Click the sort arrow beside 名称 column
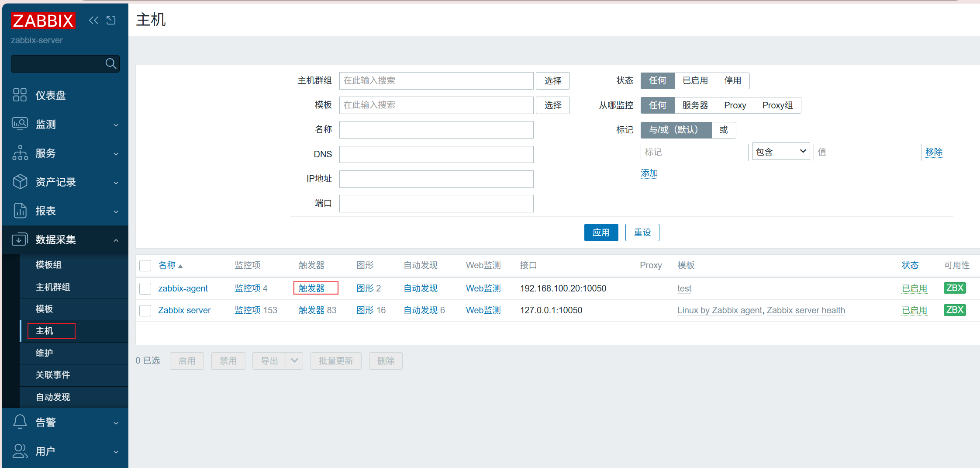This screenshot has width=980, height=468. (x=180, y=266)
